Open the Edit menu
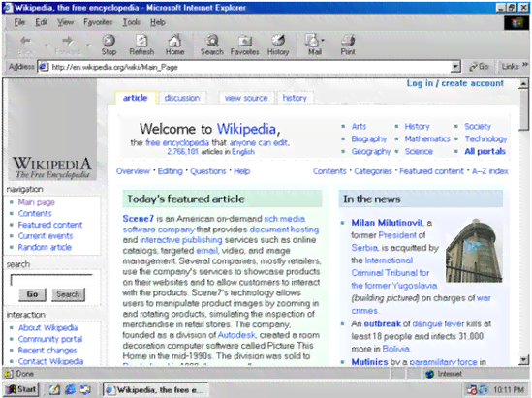The height and width of the screenshot is (398, 532). [x=42, y=22]
